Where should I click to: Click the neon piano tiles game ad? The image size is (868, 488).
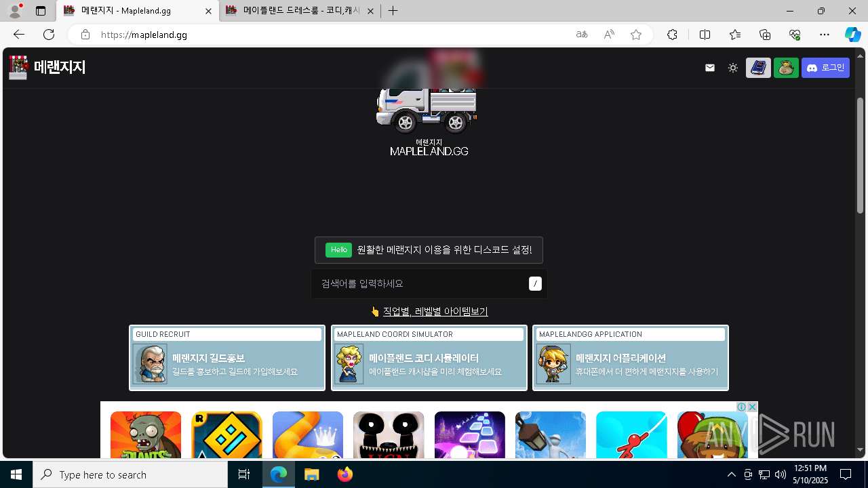point(470,435)
